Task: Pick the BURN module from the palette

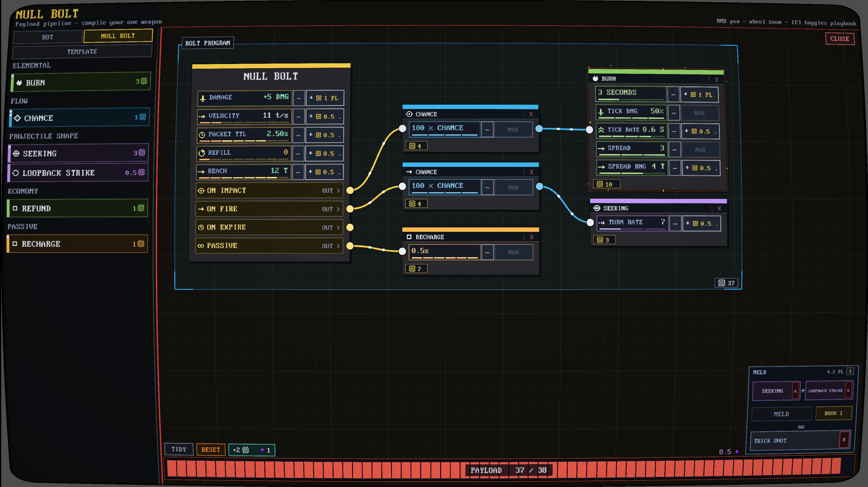Action: [x=80, y=82]
